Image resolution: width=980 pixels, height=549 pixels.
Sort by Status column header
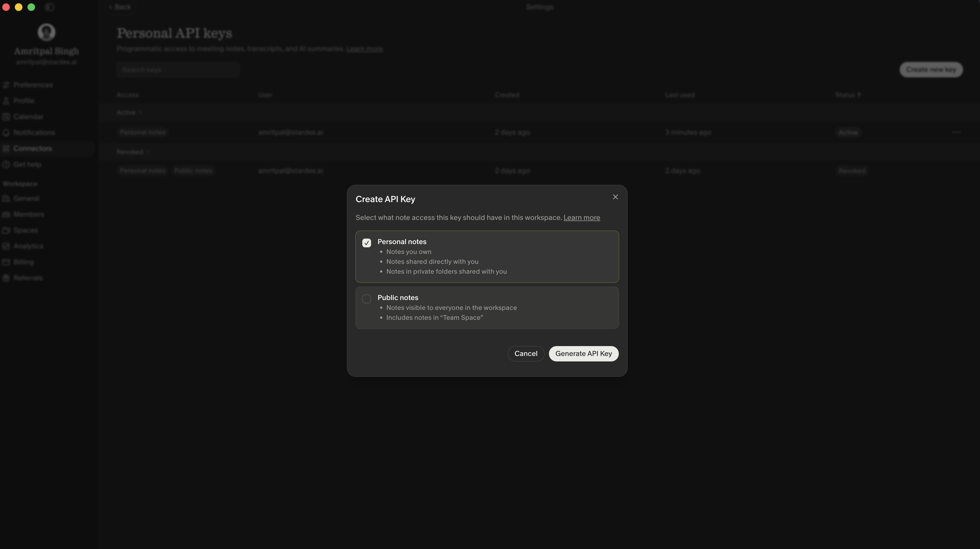pyautogui.click(x=848, y=95)
